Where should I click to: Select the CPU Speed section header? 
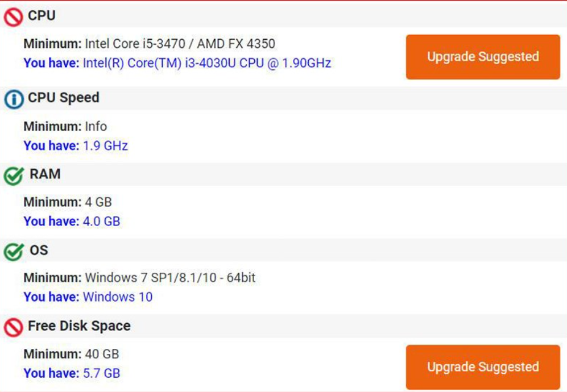[x=283, y=98]
